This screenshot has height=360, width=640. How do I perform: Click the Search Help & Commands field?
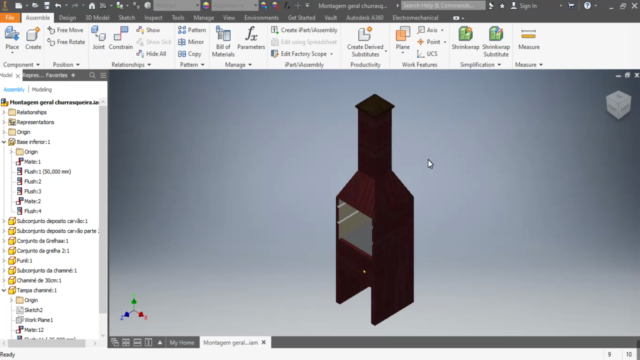443,6
